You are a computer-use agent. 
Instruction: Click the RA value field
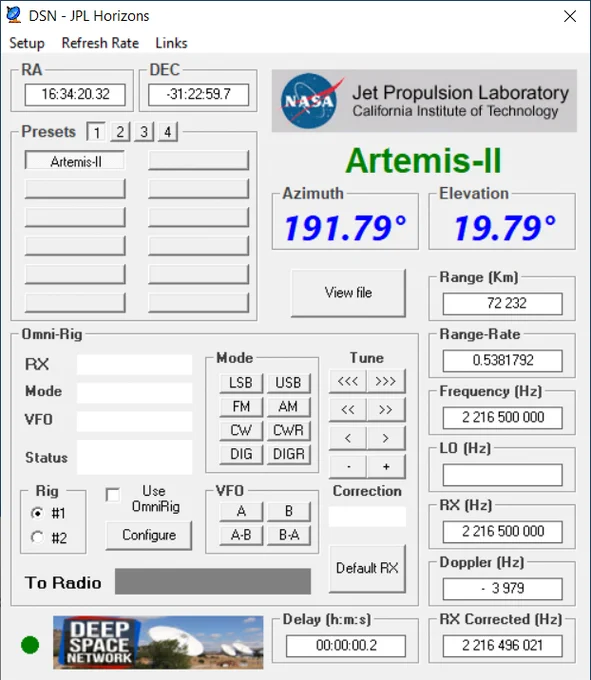(x=75, y=94)
